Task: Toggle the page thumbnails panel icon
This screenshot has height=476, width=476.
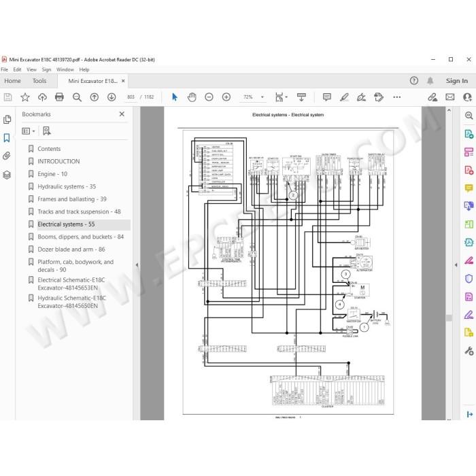Action: click(7, 119)
